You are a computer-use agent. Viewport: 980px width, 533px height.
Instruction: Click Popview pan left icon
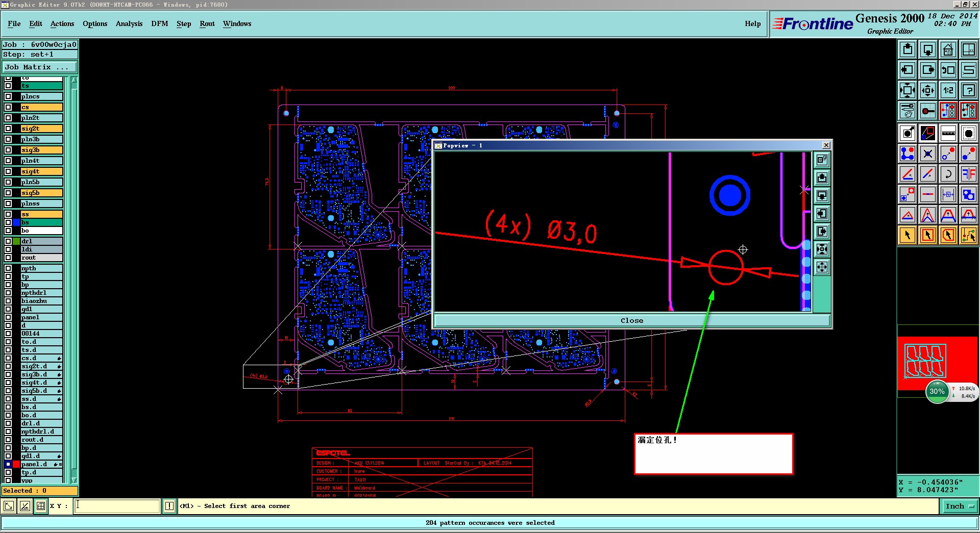point(822,214)
